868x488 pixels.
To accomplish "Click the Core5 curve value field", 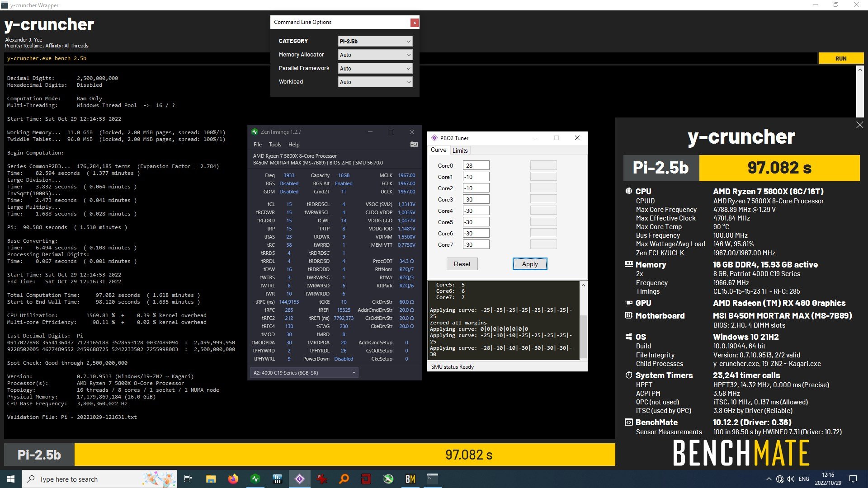I will 476,222.
